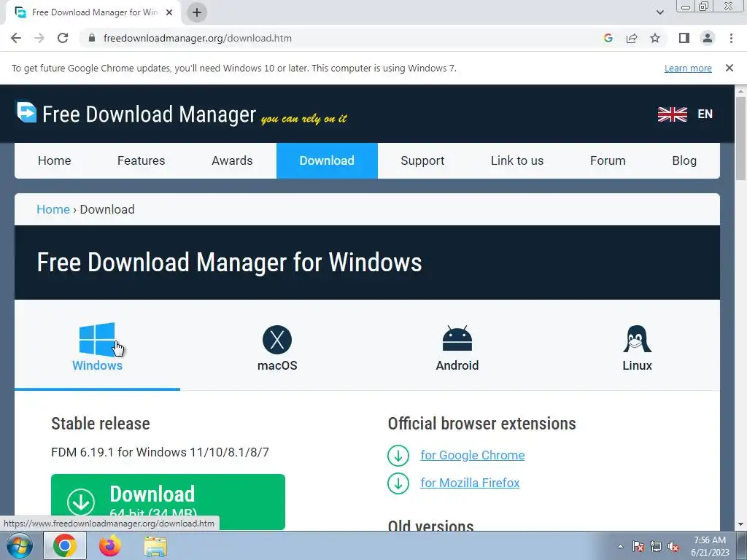Select the Windows platform tab
This screenshot has height=560, width=747.
(97, 346)
